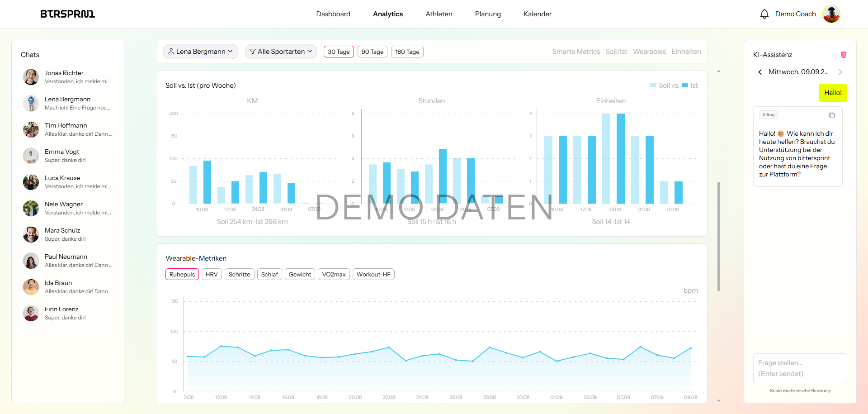Open Dashboard navigation tab

click(333, 14)
